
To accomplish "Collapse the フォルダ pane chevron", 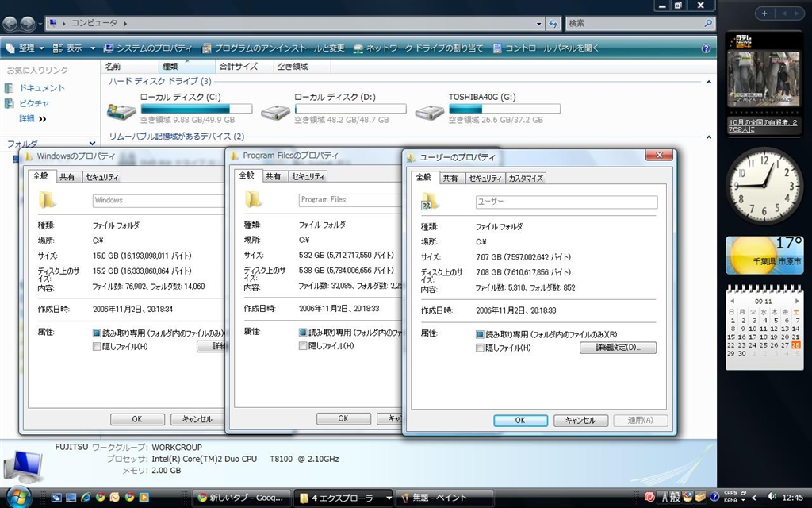I will tap(92, 144).
